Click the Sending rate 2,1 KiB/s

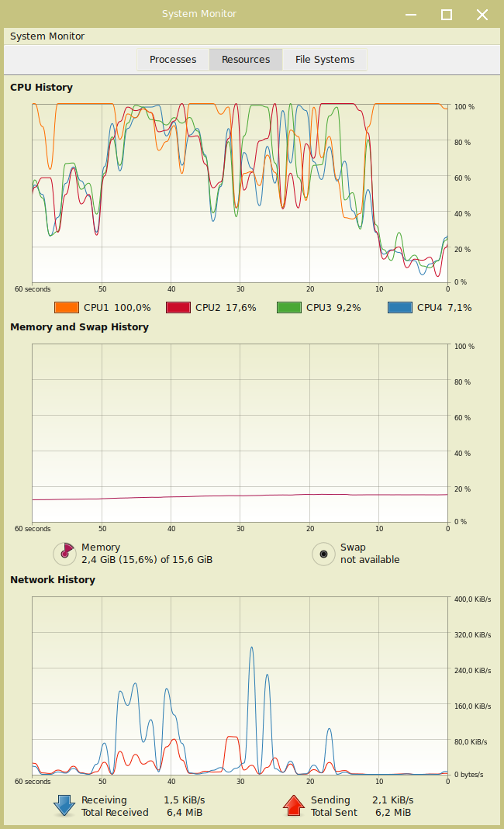click(x=392, y=800)
